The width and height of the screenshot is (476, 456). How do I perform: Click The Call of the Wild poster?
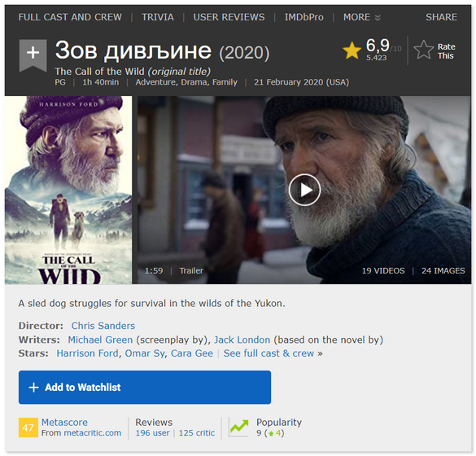(x=68, y=191)
